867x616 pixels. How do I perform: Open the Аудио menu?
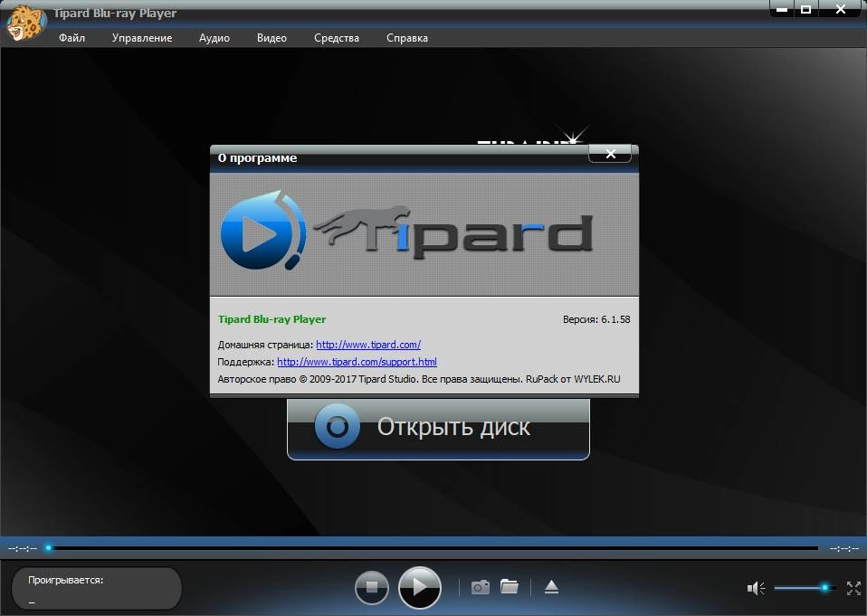pyautogui.click(x=214, y=38)
